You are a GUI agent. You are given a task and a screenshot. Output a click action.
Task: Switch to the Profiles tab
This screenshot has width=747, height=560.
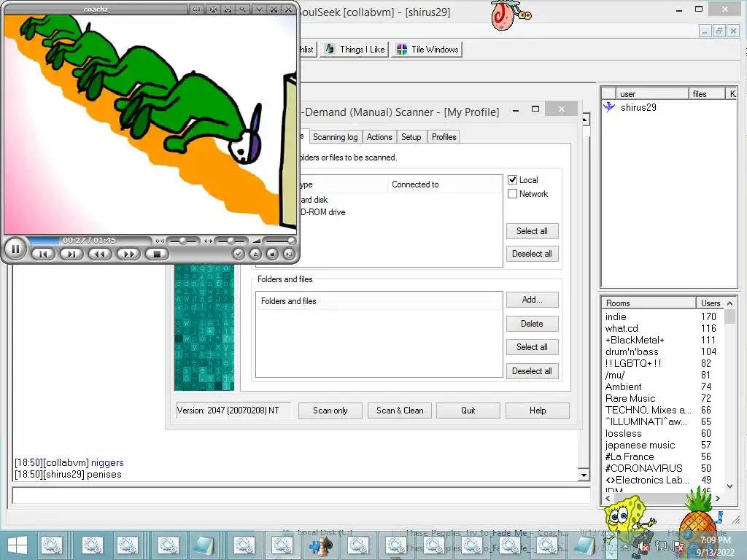tap(444, 137)
